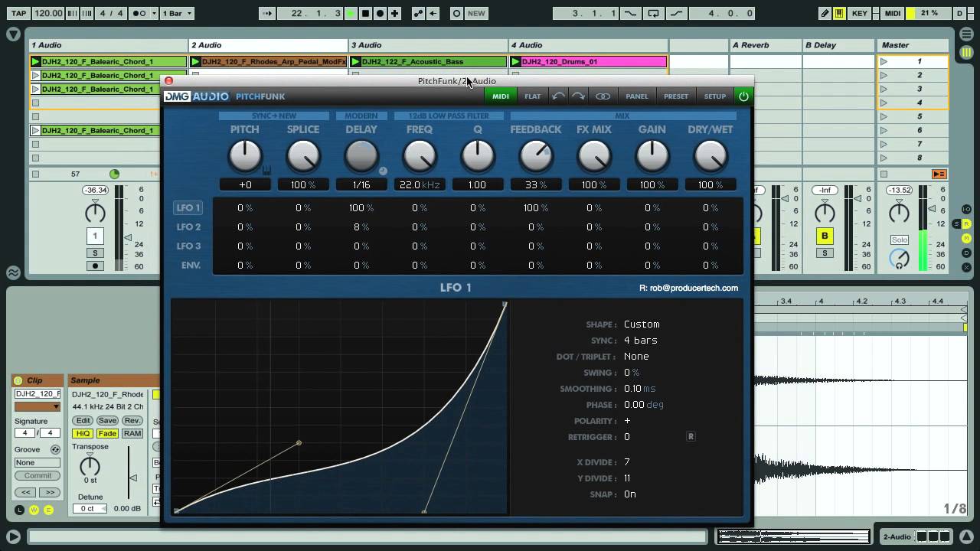Toggle the MIDI map mode button
980x551 pixels.
[892, 13]
